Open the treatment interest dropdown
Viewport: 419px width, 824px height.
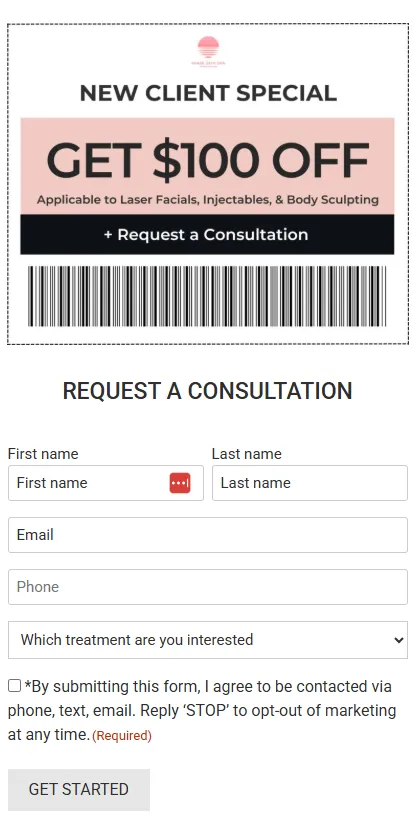[208, 640]
